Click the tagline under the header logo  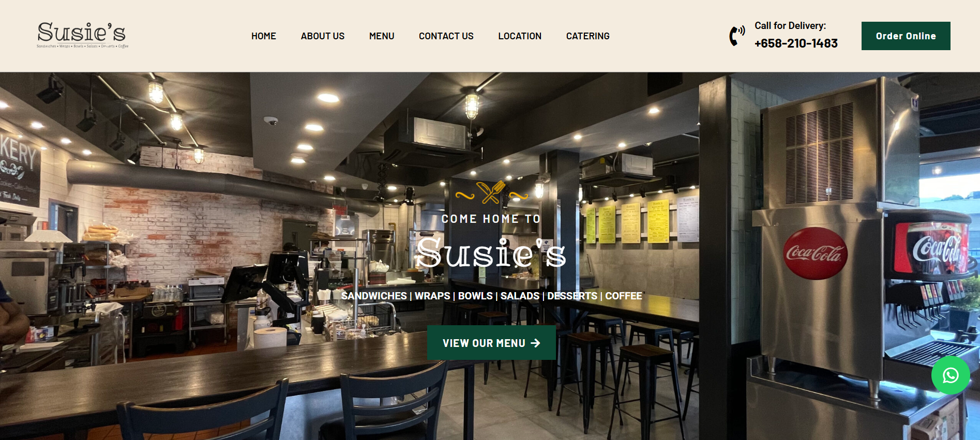[x=82, y=46]
